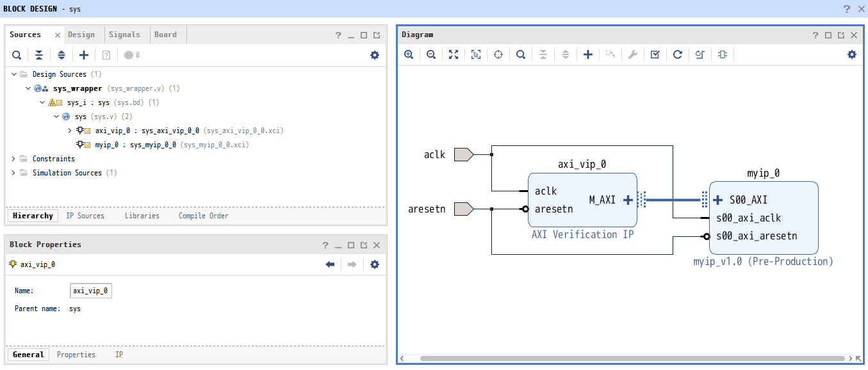Expand the axi_vip_0 tree item
868x370 pixels.
pyautogui.click(x=70, y=130)
